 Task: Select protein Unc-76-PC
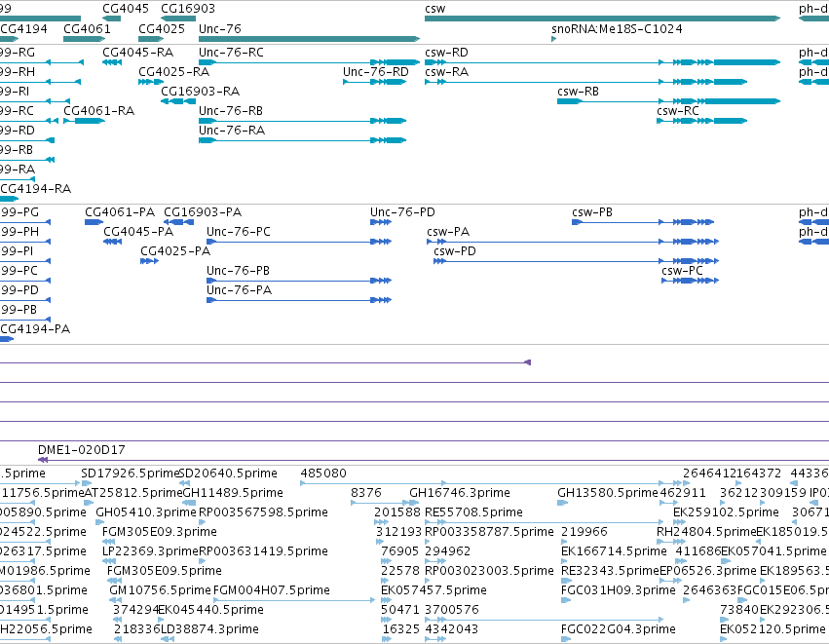coord(299,242)
